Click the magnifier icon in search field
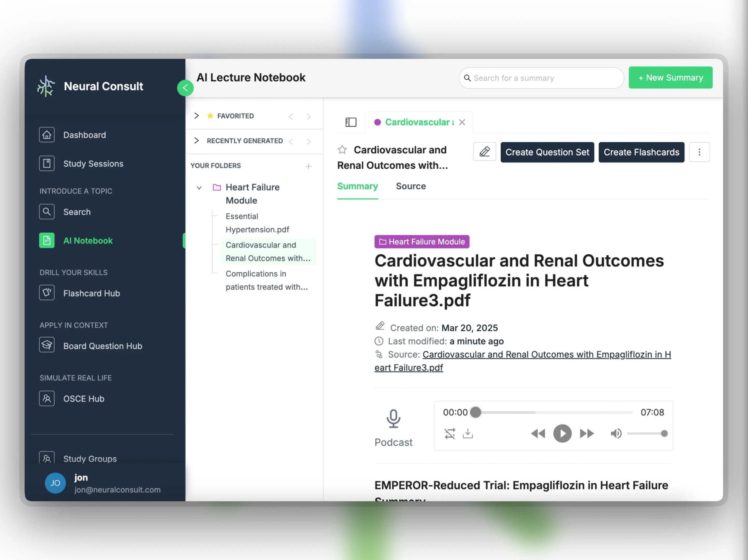The height and width of the screenshot is (560, 748). pos(467,78)
